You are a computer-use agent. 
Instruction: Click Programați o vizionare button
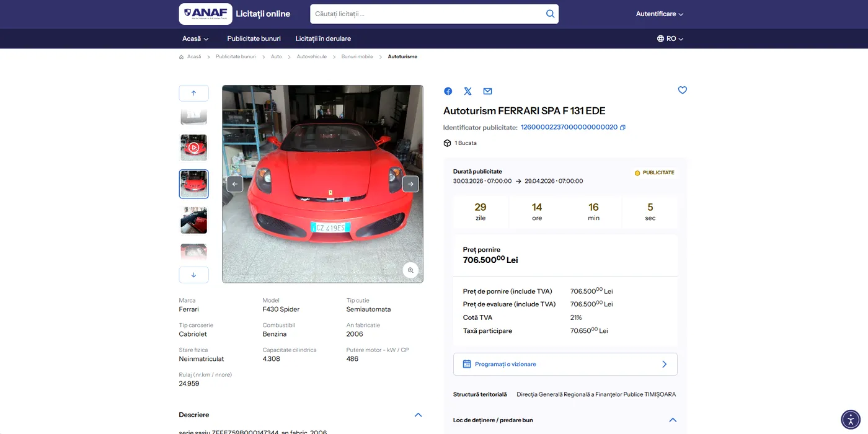565,364
